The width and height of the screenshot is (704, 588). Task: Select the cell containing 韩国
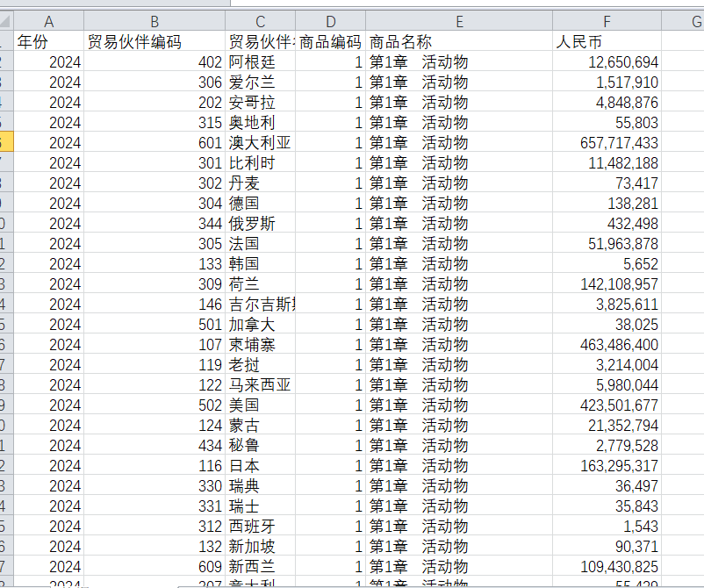click(260, 263)
